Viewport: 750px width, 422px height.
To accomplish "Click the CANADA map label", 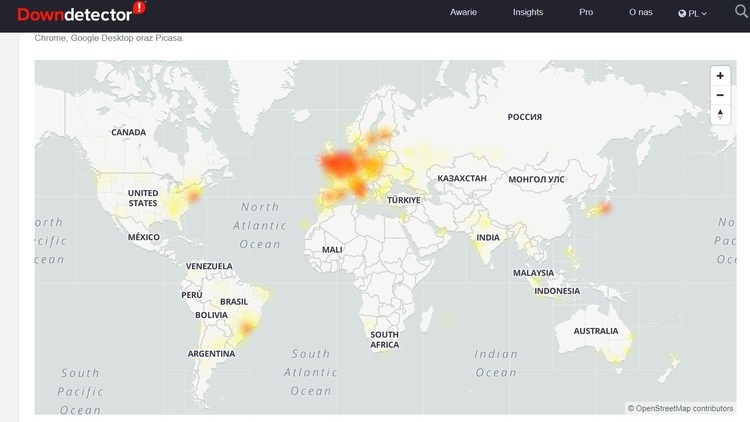I will point(128,133).
